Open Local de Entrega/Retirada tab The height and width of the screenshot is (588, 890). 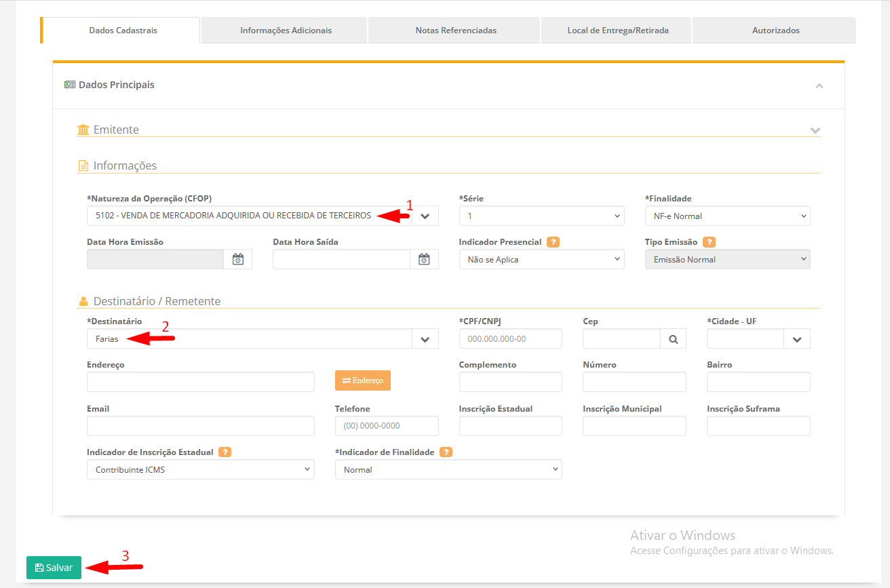click(617, 31)
